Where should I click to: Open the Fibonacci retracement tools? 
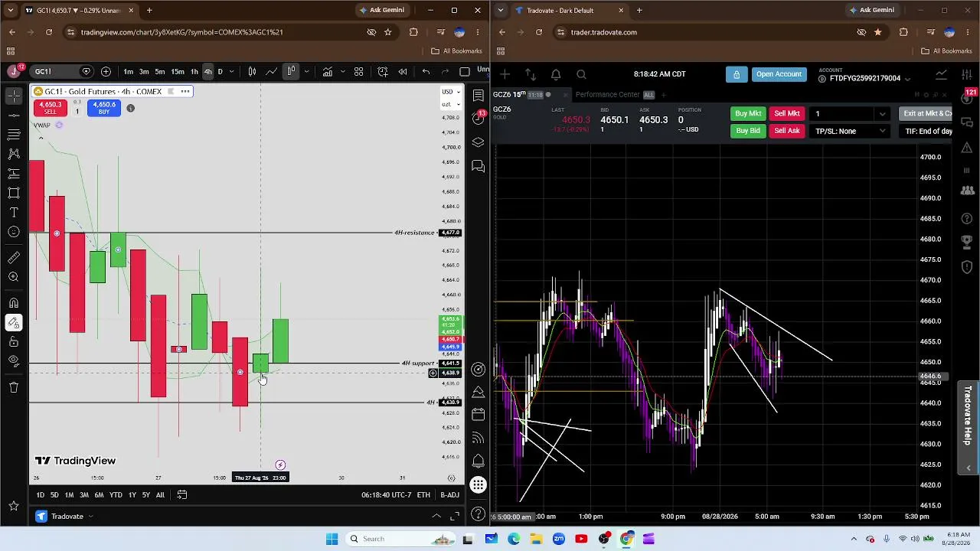(x=14, y=135)
